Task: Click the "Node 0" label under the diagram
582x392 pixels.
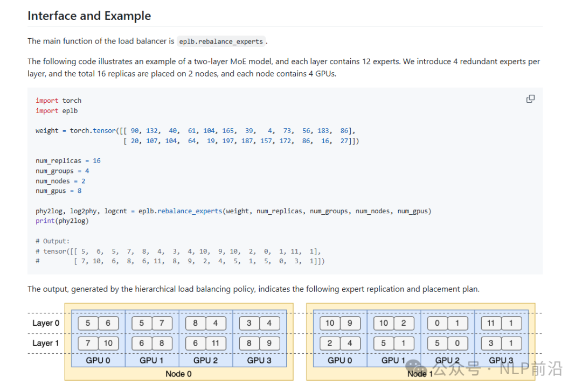Action: pos(178,374)
